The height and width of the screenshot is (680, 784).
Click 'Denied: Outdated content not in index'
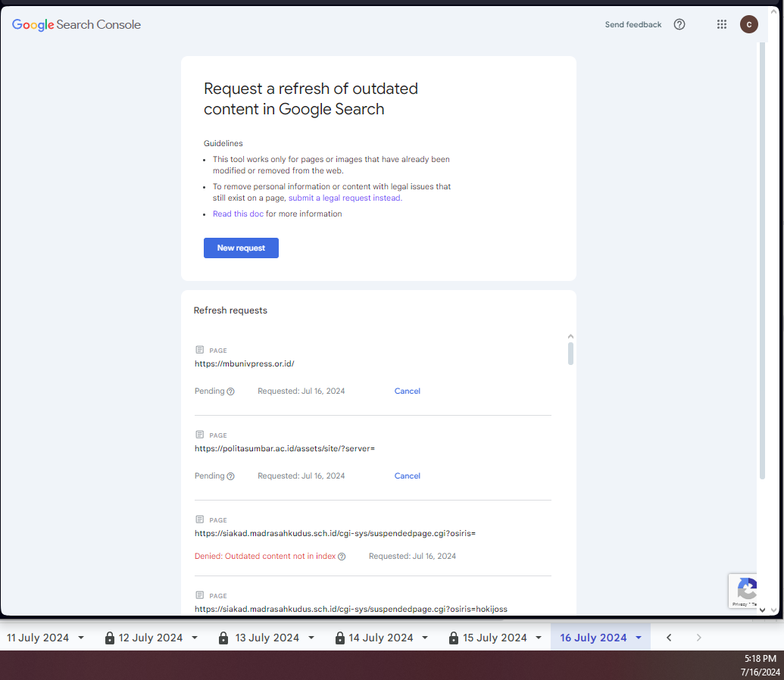tap(265, 556)
